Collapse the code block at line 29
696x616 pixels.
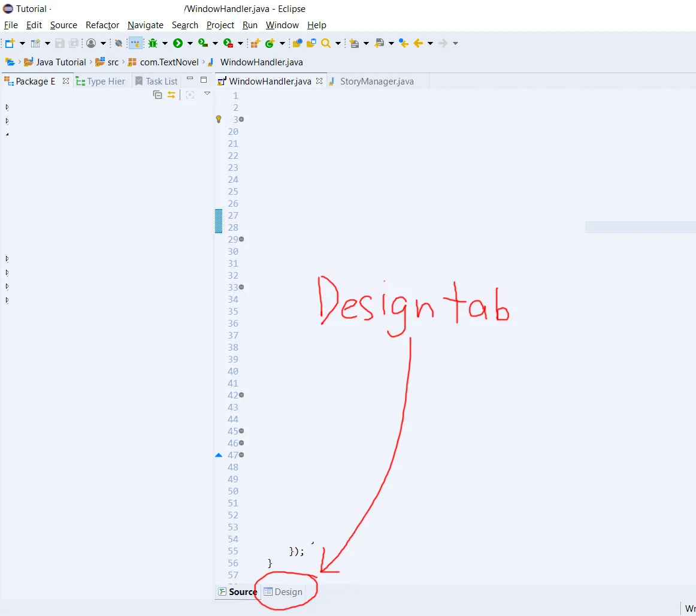pyautogui.click(x=241, y=239)
